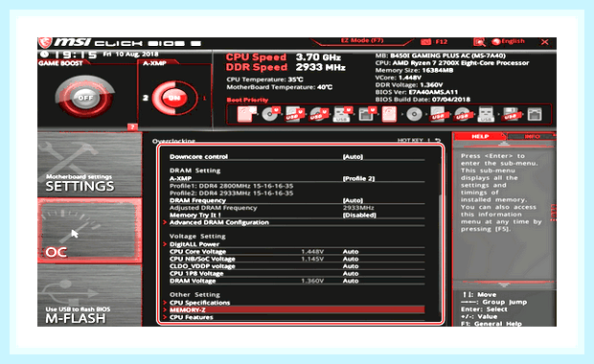Open the A-XMP [Profile 2] value

pyautogui.click(x=358, y=178)
